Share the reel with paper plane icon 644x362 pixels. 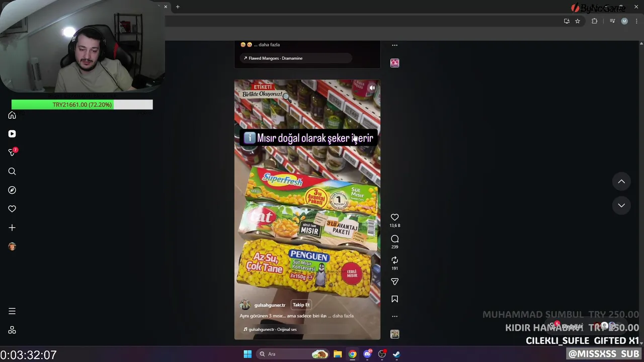point(395,282)
